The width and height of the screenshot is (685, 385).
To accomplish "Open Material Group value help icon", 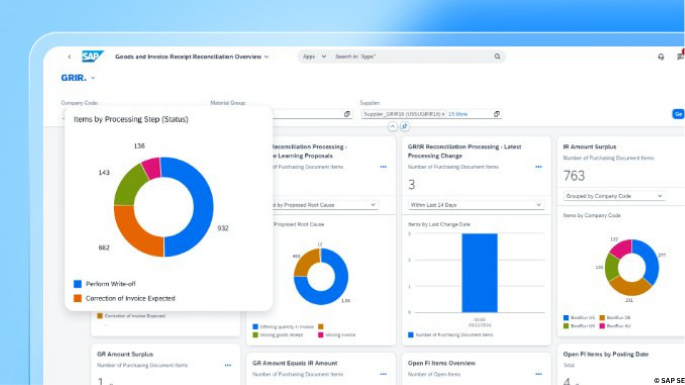I will [x=347, y=114].
